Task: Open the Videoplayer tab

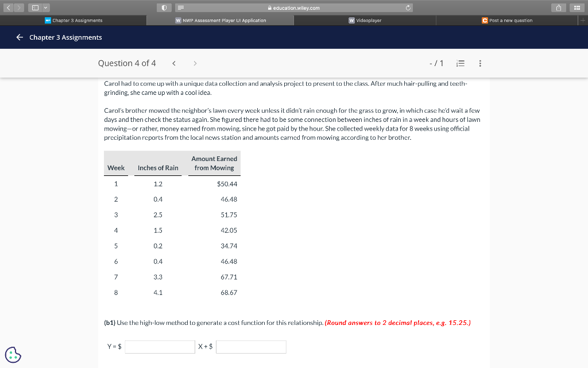Action: (365, 20)
